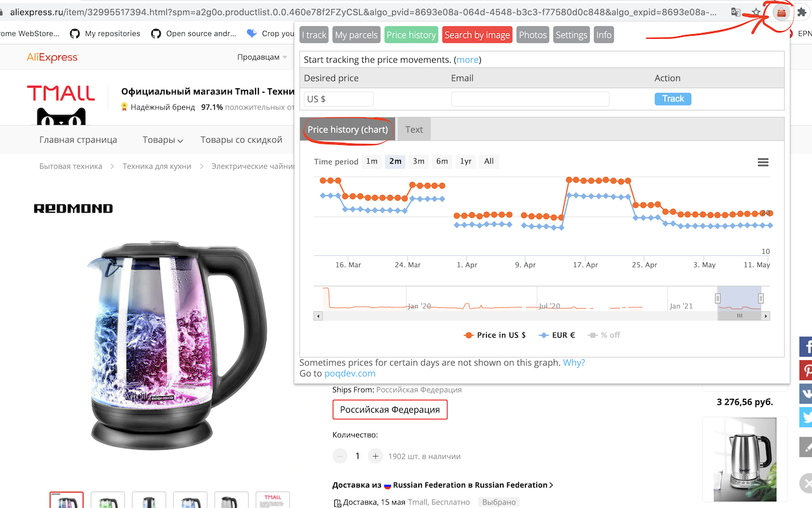Screen dimensions: 812x508
Task: Open the price tracker extension icon
Action: (781, 12)
